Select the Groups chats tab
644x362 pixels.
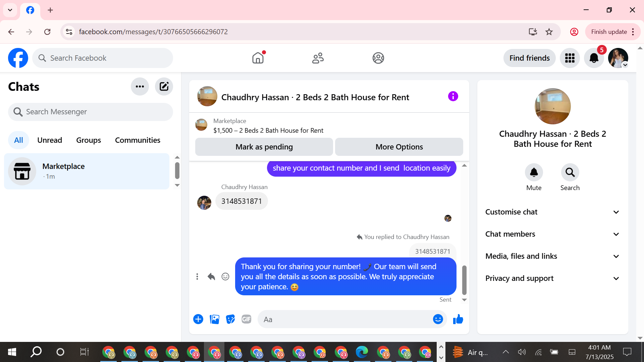tap(89, 140)
